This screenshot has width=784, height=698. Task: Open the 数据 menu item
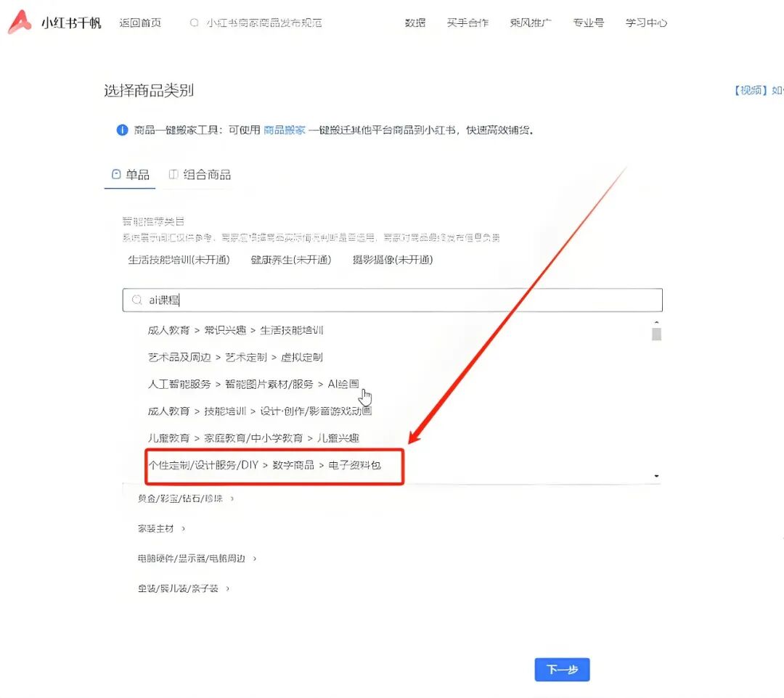coord(415,22)
